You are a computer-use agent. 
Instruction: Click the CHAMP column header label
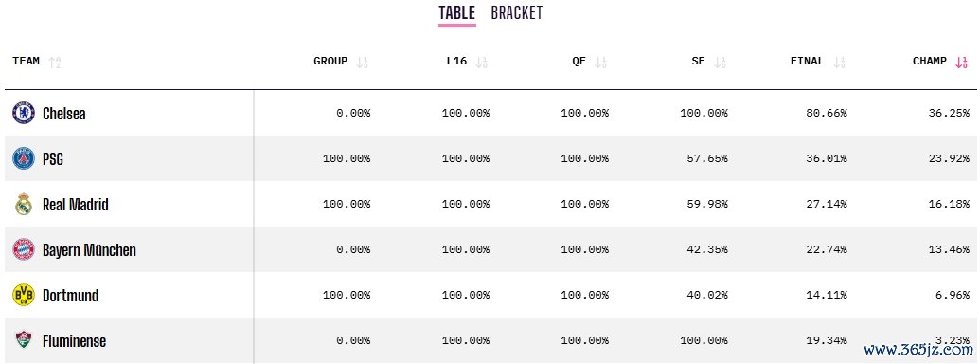[930, 62]
